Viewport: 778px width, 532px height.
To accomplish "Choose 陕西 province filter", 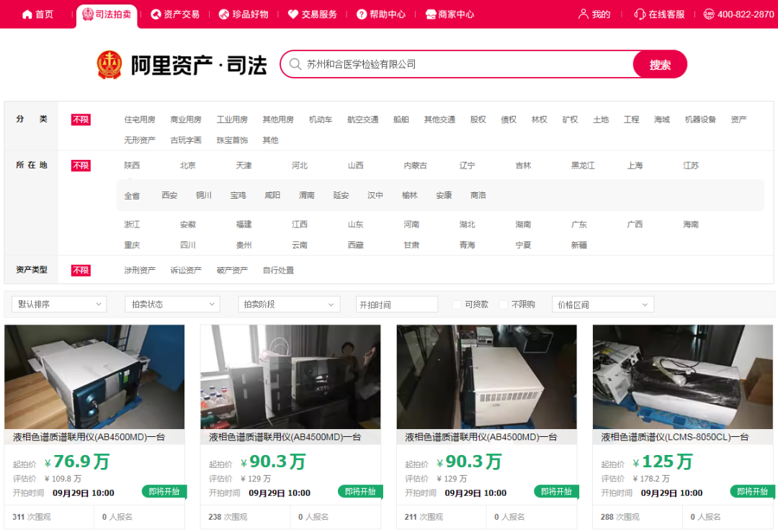I will [x=132, y=166].
